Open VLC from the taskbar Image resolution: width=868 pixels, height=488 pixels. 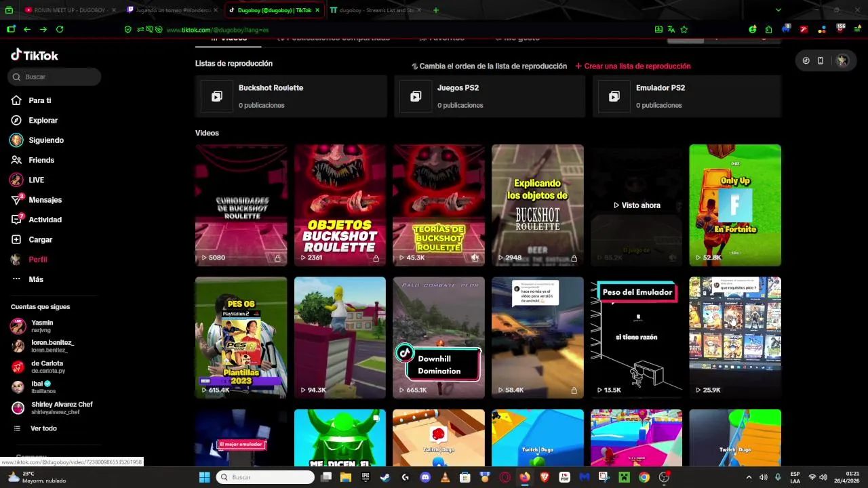click(x=445, y=477)
